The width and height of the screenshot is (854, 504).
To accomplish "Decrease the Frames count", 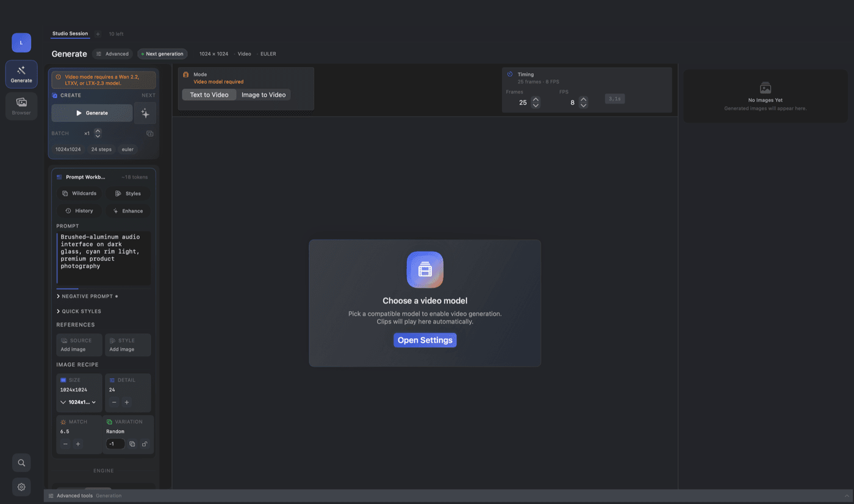I will point(536,105).
